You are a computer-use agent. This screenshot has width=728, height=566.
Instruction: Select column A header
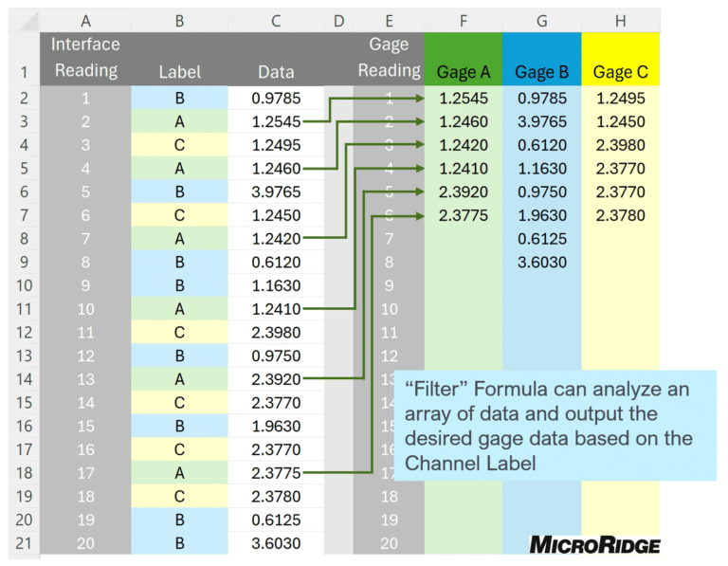point(85,20)
